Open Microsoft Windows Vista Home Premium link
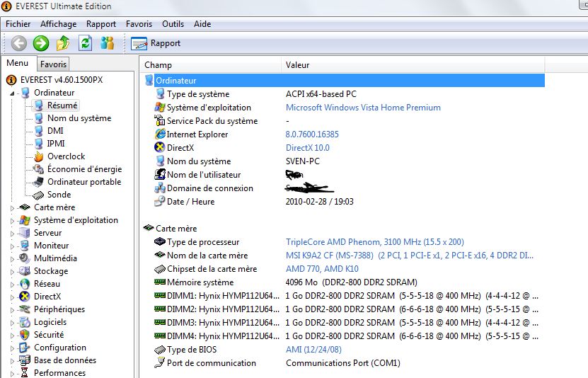 (x=363, y=108)
